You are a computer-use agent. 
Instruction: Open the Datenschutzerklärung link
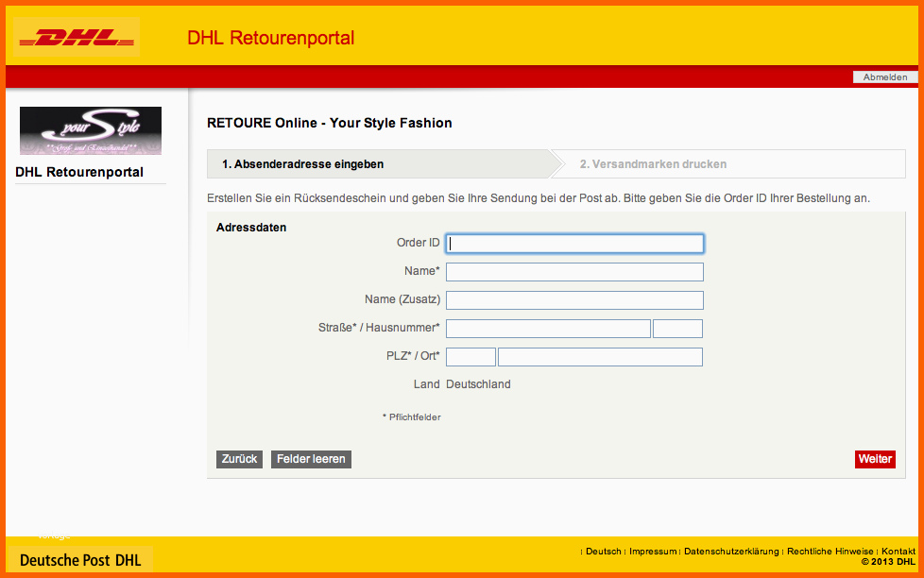point(731,552)
